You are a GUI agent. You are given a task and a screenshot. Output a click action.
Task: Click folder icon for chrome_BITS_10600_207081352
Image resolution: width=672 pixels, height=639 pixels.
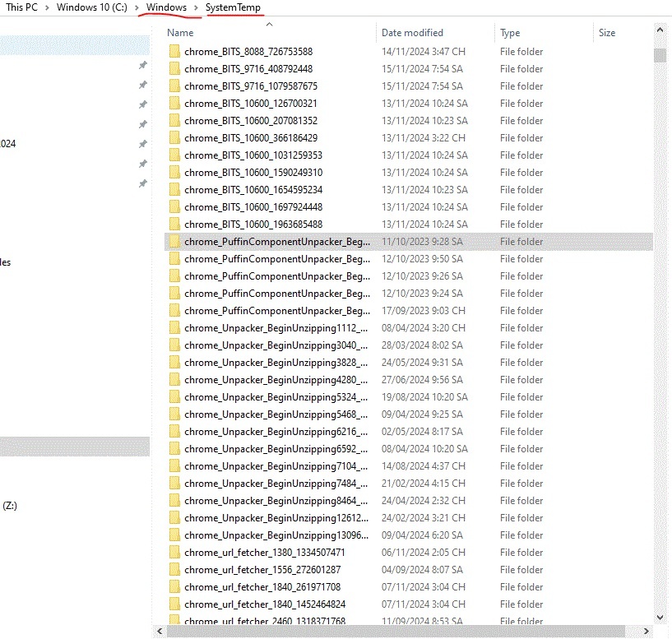[x=174, y=120]
